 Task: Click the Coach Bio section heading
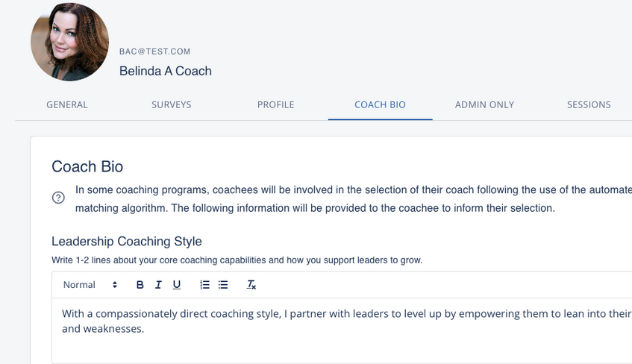(87, 166)
